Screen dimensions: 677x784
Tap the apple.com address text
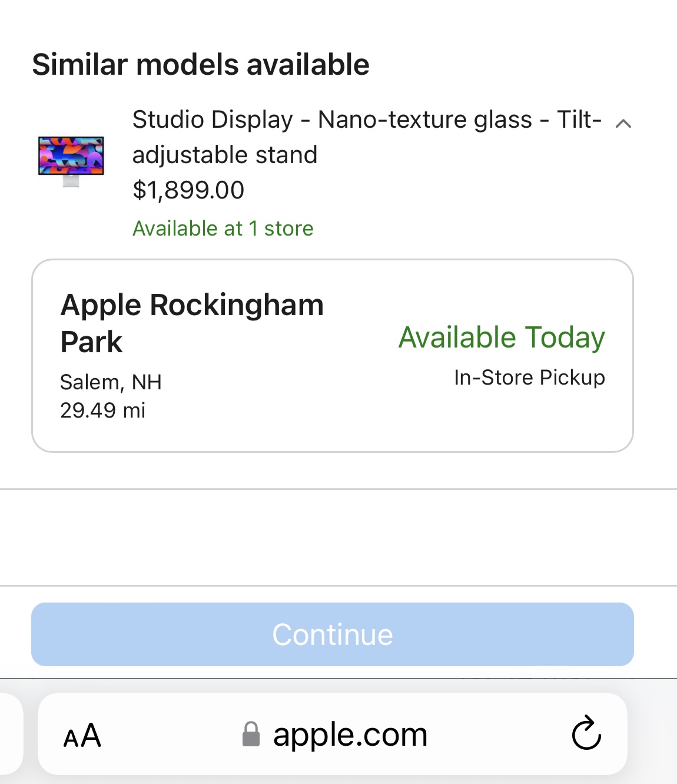click(x=350, y=735)
